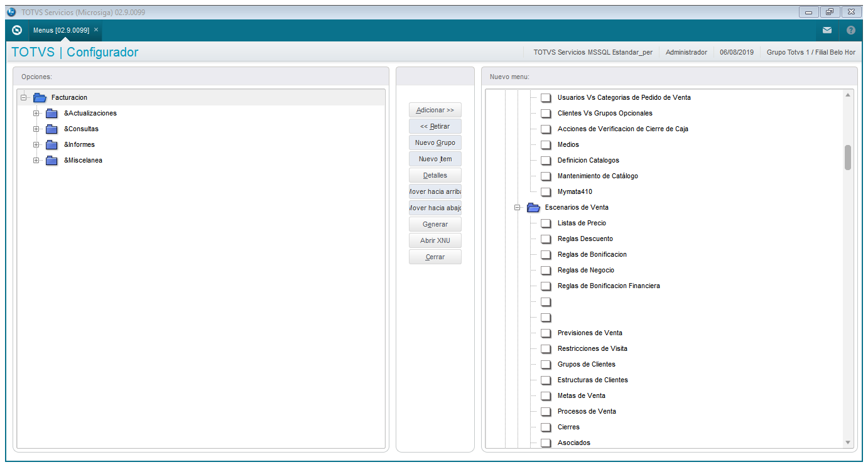Image resolution: width=868 pixels, height=467 pixels.
Task: Toggle the Mymata410 checkbox
Action: tap(546, 191)
